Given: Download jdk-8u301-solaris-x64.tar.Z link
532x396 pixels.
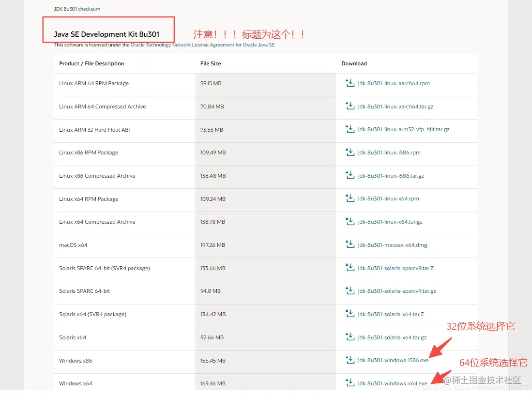Looking at the screenshot, I should pos(391,314).
